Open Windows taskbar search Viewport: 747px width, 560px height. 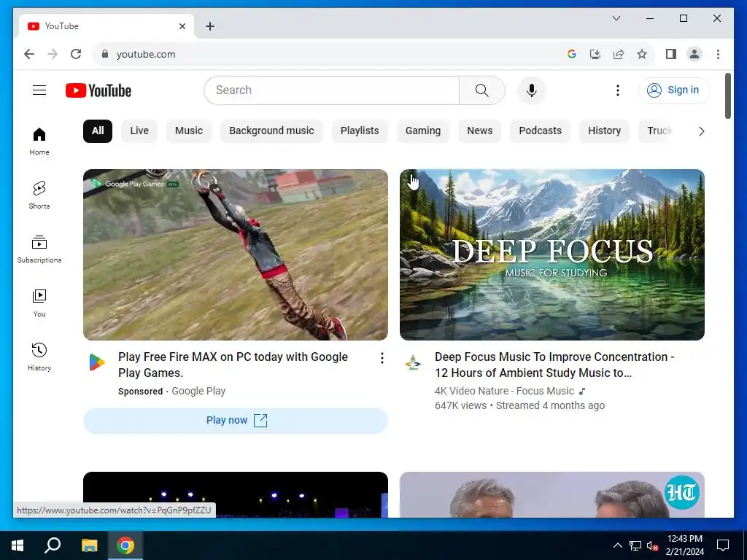[53, 545]
